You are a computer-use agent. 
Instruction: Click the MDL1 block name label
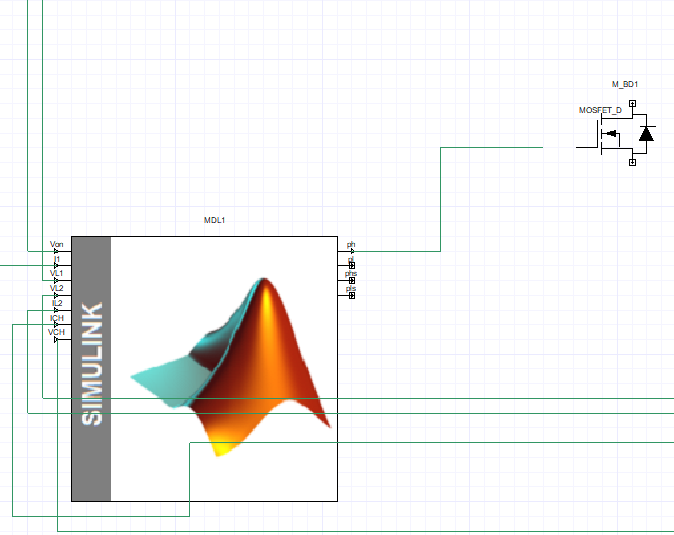[214, 220]
